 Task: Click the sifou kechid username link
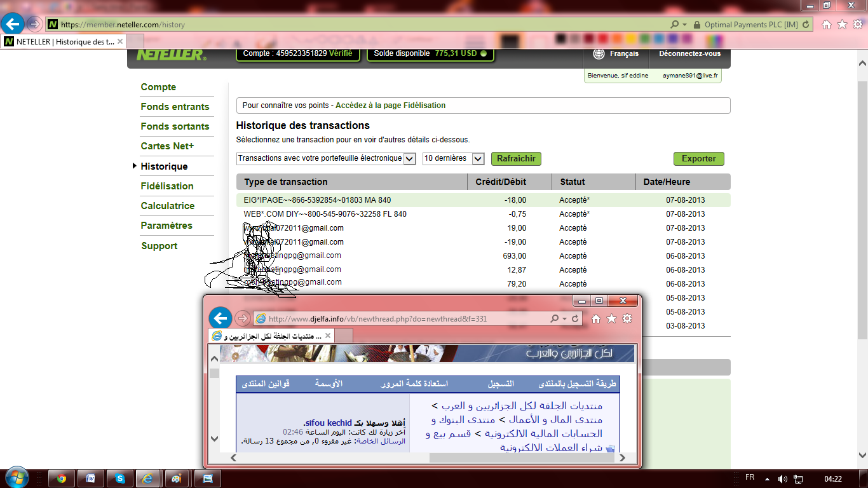328,423
